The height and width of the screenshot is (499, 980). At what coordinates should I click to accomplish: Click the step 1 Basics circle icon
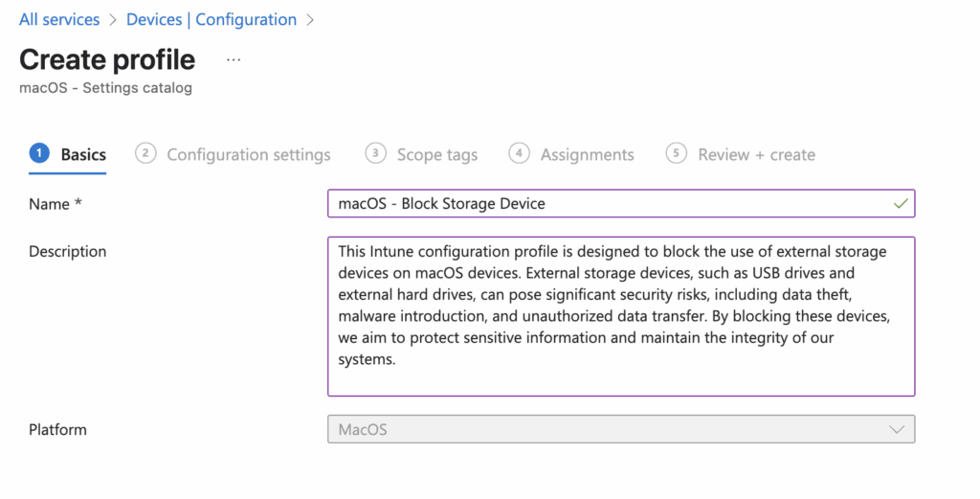point(39,153)
